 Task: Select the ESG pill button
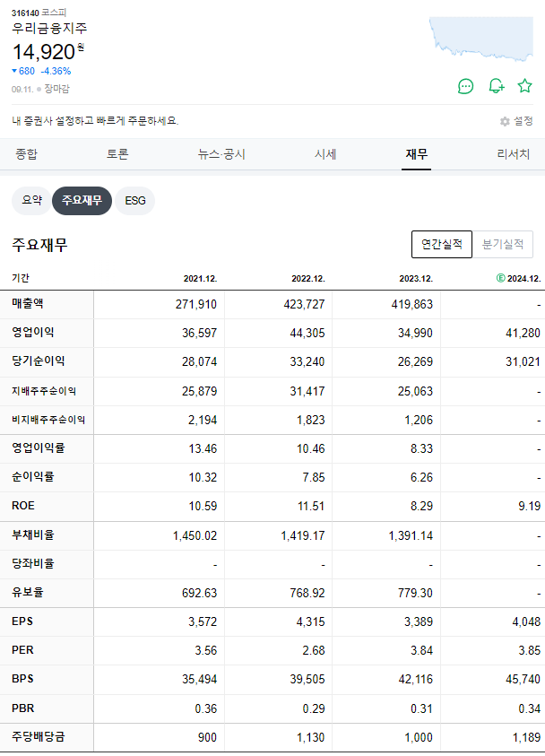click(x=135, y=201)
